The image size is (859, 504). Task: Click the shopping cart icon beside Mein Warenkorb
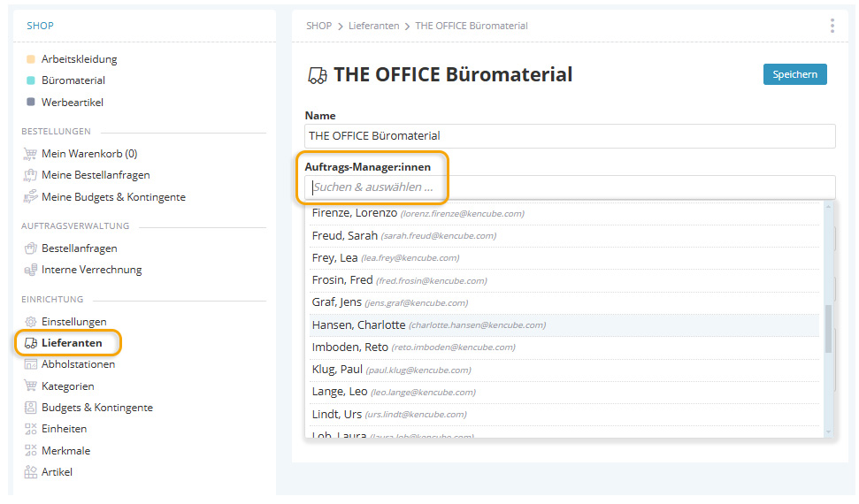[x=30, y=154]
